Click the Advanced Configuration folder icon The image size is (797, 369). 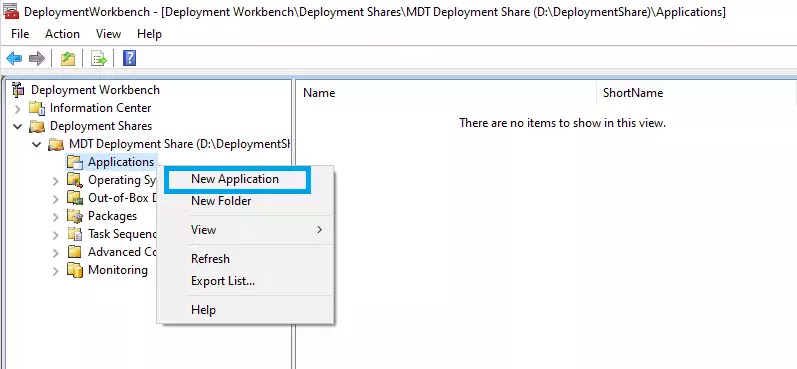coord(75,252)
